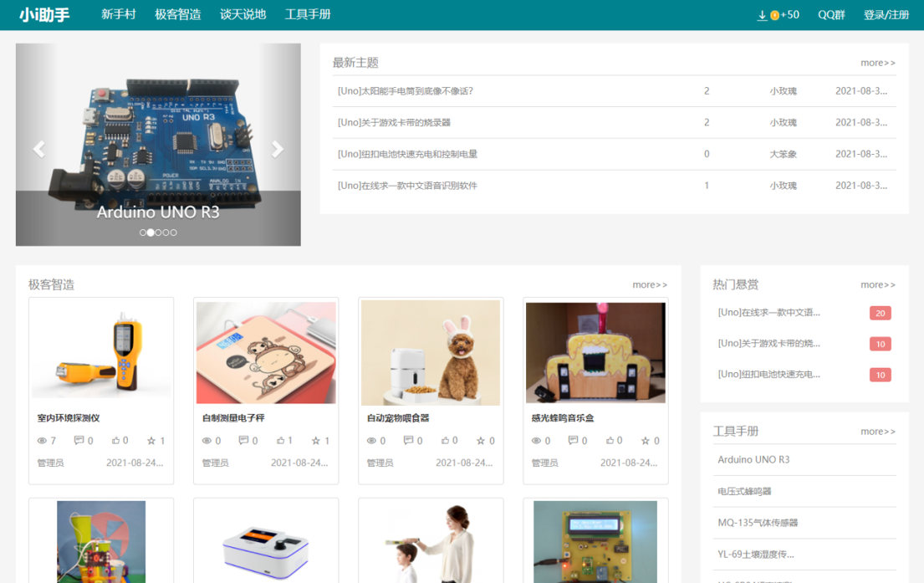The width and height of the screenshot is (924, 583).
Task: Open topic 太阳能手电筒到底像不像话
Action: (x=405, y=91)
